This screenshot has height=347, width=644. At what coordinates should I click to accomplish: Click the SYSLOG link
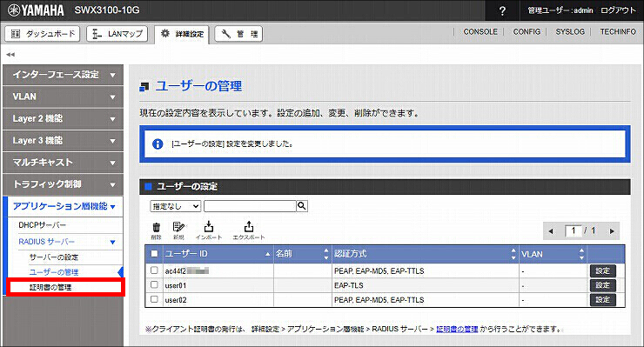click(570, 31)
